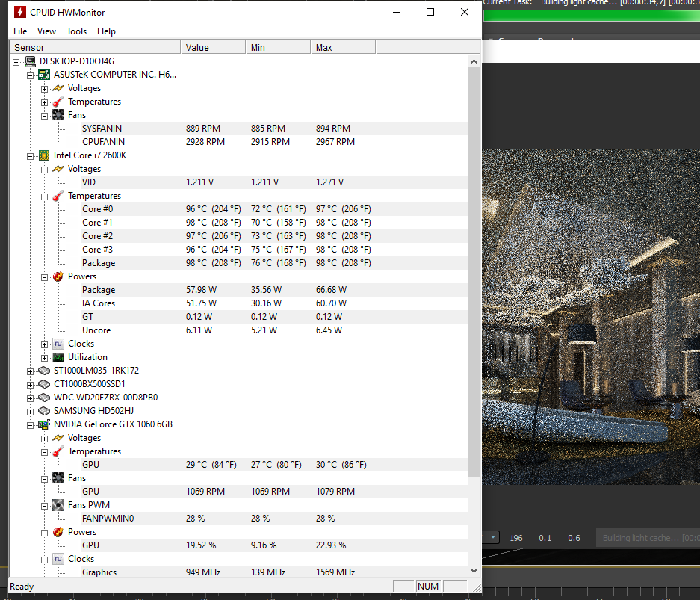
Task: Select the FANPWMIN0 row
Action: pos(275,519)
